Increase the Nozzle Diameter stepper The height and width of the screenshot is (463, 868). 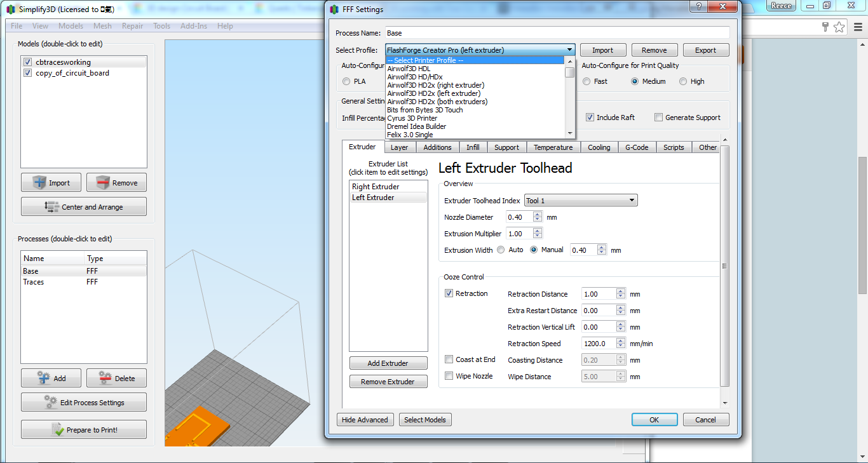click(538, 215)
